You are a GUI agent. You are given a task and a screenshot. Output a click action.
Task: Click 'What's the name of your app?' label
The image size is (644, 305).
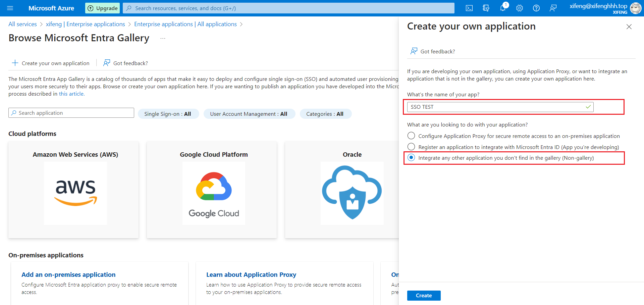point(443,95)
